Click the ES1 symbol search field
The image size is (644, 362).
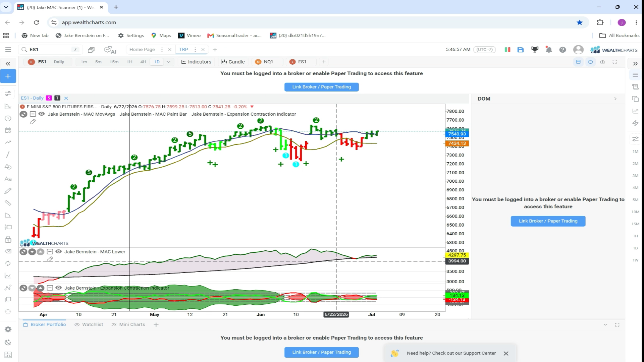[x=50, y=50]
